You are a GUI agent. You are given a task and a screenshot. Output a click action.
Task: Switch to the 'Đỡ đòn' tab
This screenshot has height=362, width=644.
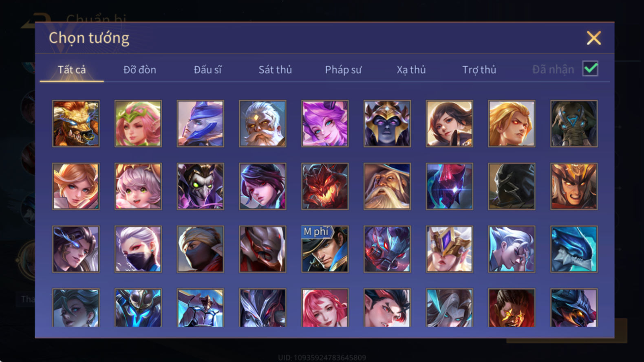[140, 70]
